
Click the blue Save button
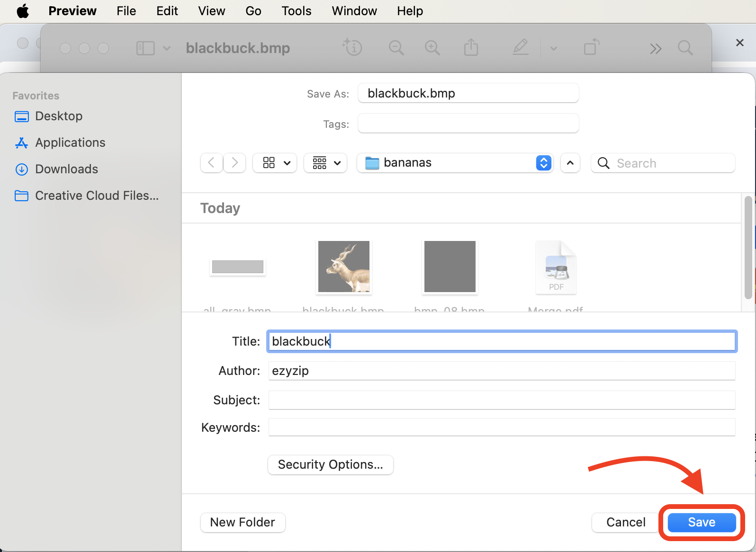click(702, 523)
